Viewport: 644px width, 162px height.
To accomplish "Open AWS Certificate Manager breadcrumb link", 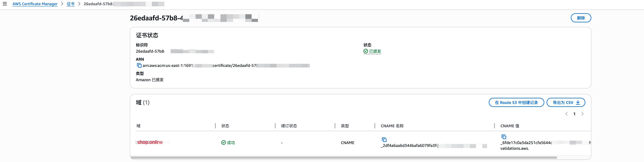I will pyautogui.click(x=35, y=4).
